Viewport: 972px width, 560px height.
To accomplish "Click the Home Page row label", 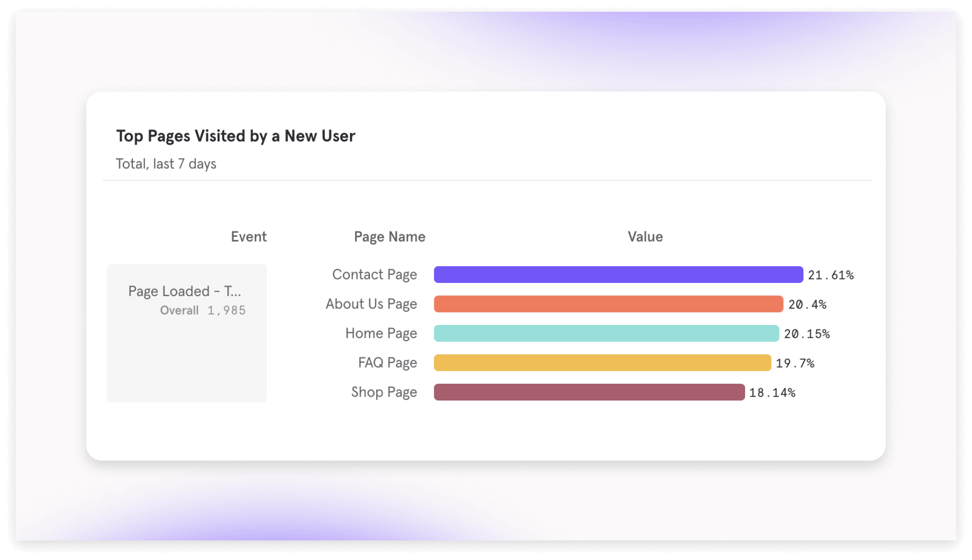I will pos(381,333).
